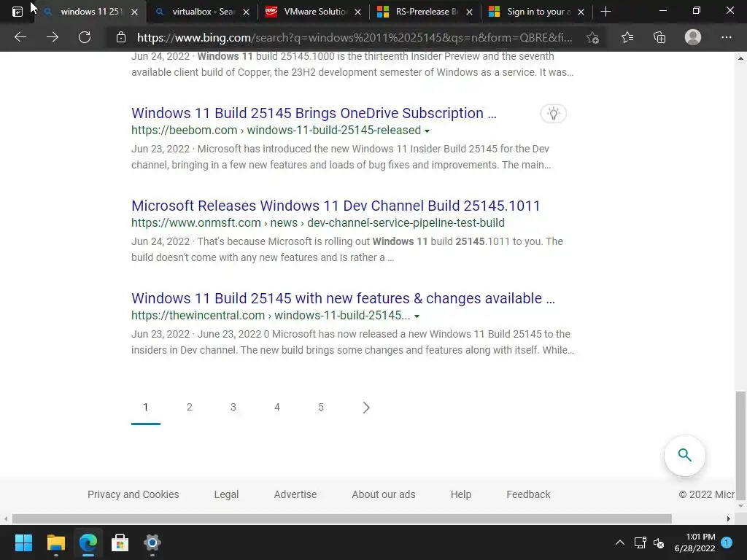Open File Explorer from taskbar
747x560 pixels.
(x=55, y=542)
